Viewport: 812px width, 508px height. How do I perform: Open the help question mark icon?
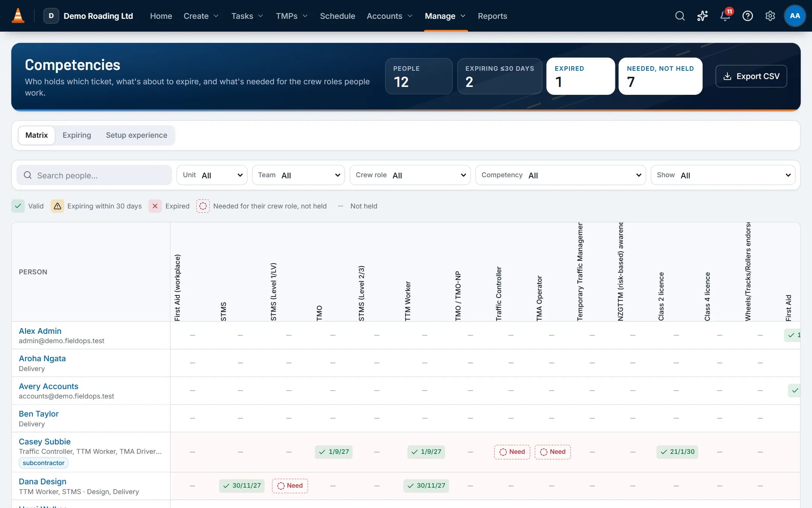click(747, 16)
